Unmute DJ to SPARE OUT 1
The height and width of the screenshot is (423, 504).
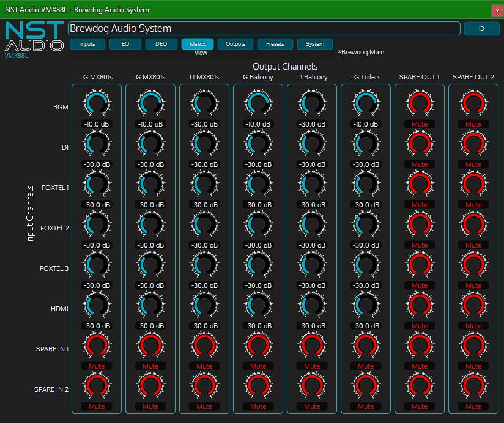click(x=420, y=164)
